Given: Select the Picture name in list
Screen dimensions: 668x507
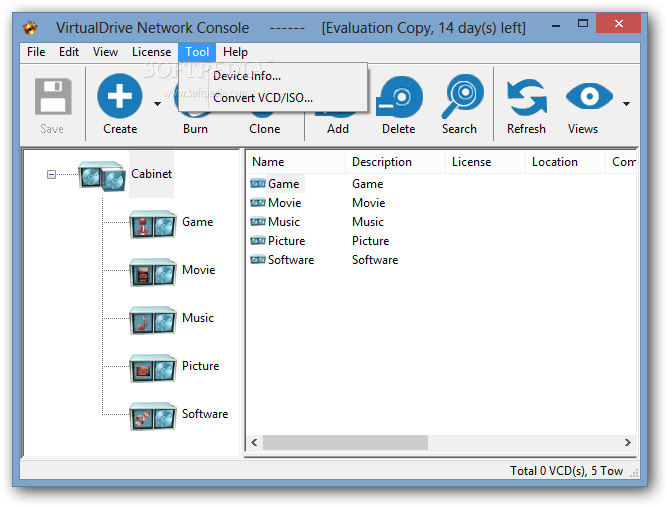Looking at the screenshot, I should click(x=287, y=241).
